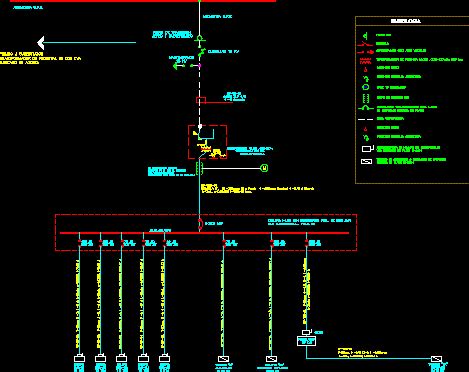Click the red dashed enclosure around the transformer cell
This screenshot has width=469, height=372.
[208, 142]
